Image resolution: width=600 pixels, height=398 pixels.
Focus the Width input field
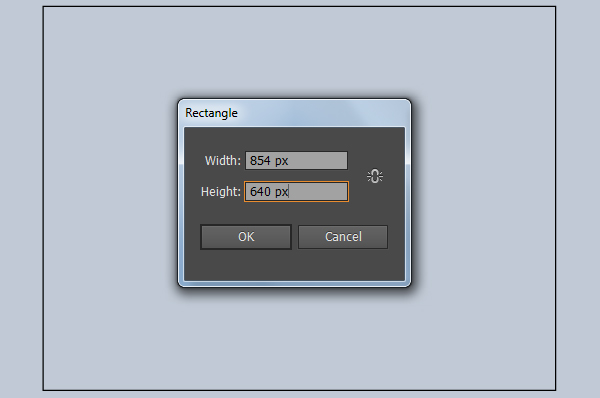[x=297, y=161]
